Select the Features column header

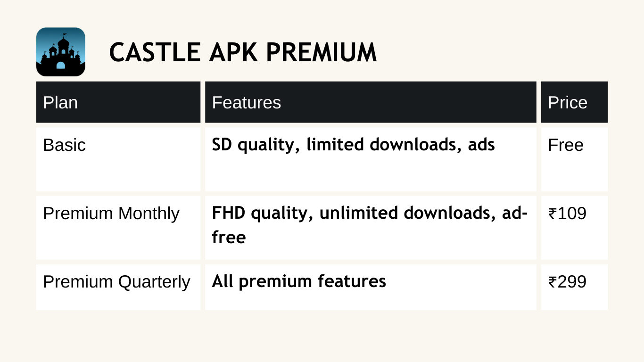[371, 102]
